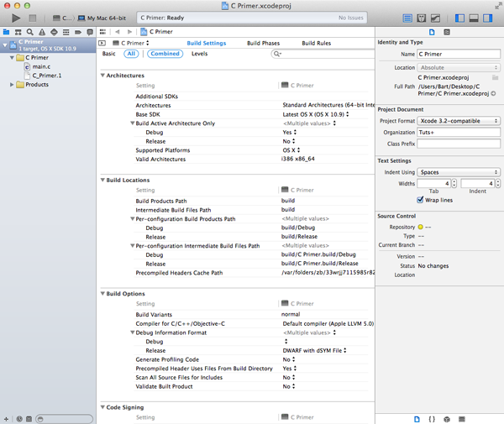Open the Test navigator
This screenshot has height=424, width=504.
point(54,32)
